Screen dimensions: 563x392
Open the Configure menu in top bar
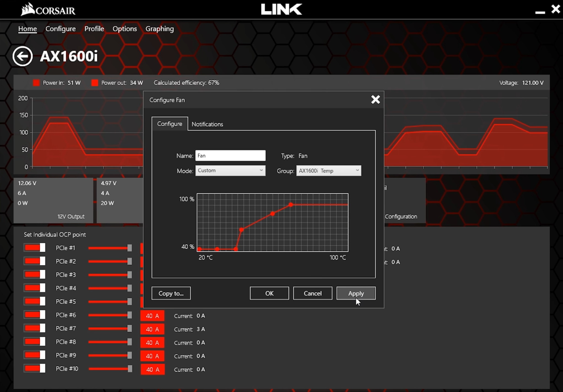[x=61, y=29]
